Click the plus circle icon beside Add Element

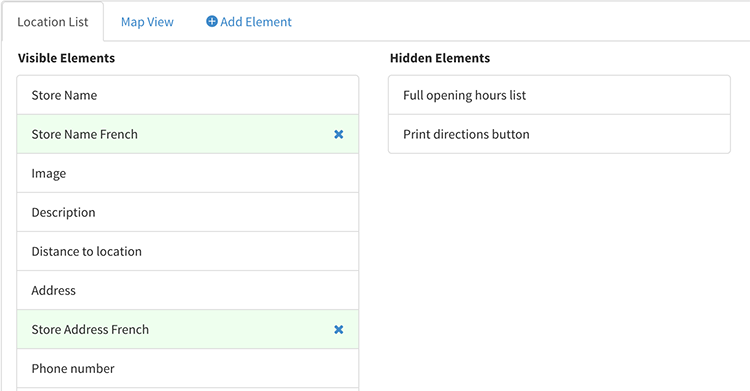(211, 22)
